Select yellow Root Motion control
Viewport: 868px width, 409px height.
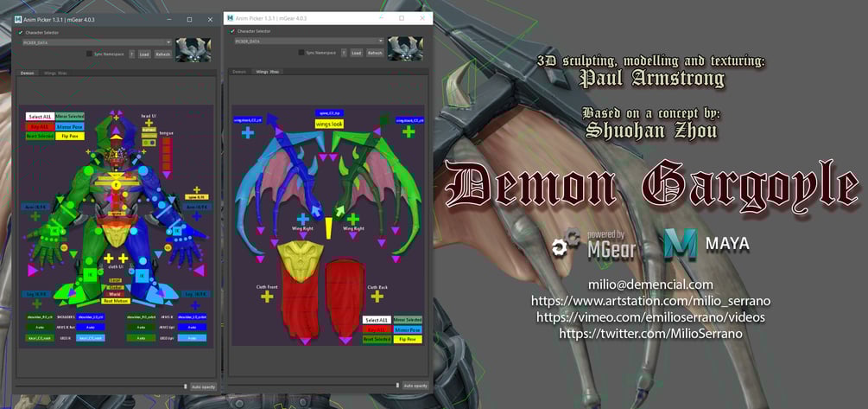pos(117,301)
